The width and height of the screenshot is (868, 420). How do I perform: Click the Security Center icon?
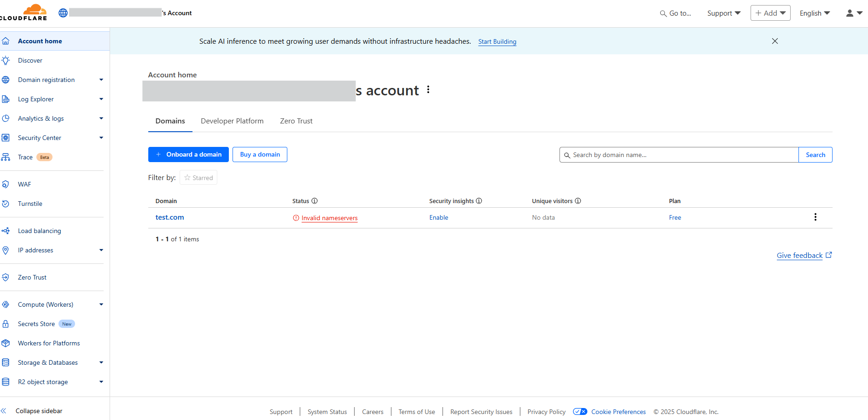6,138
